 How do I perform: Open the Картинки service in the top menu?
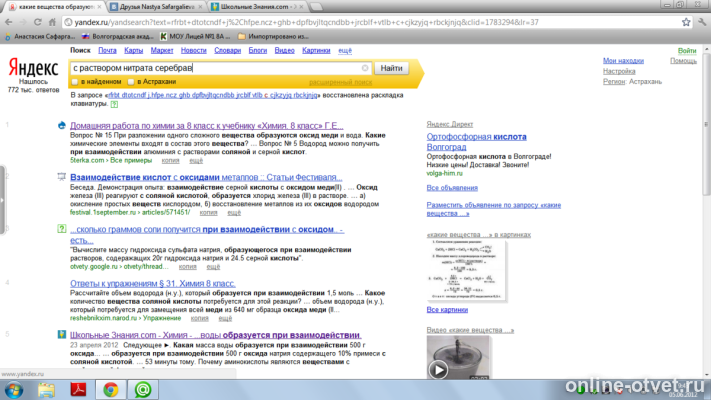pos(316,51)
